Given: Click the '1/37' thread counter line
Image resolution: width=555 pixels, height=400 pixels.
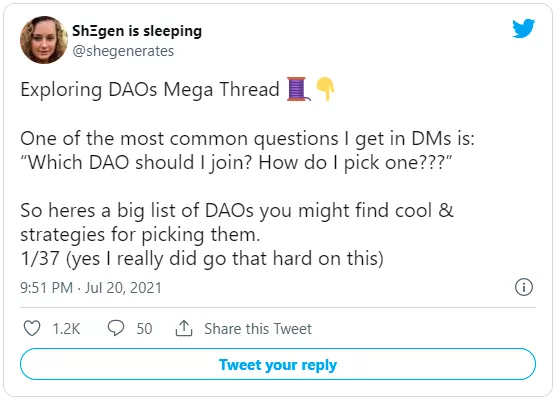Looking at the screenshot, I should point(202,258).
